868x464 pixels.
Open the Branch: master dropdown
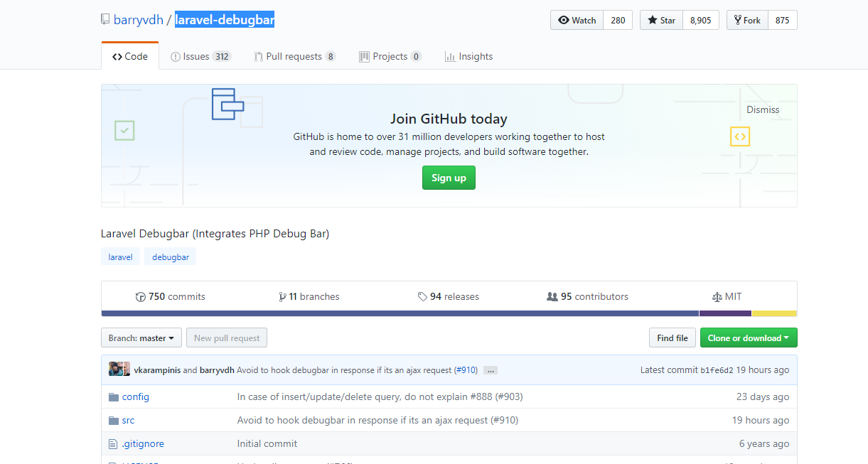point(141,338)
